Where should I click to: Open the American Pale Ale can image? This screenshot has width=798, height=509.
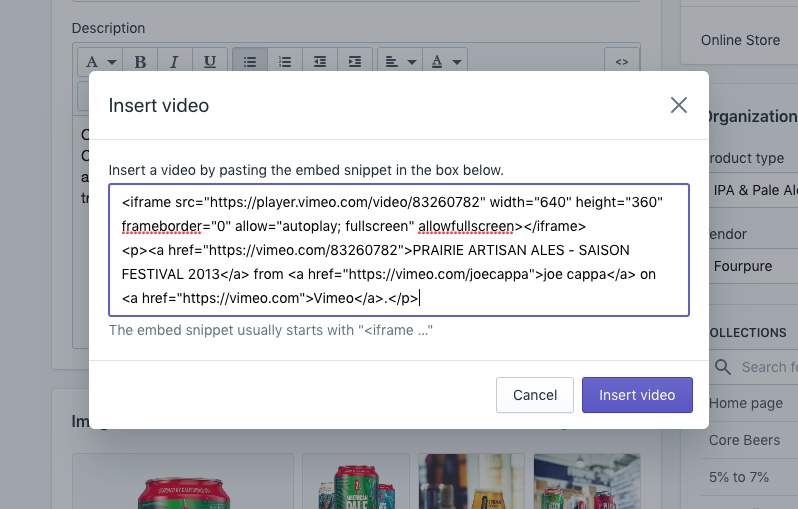click(356, 482)
